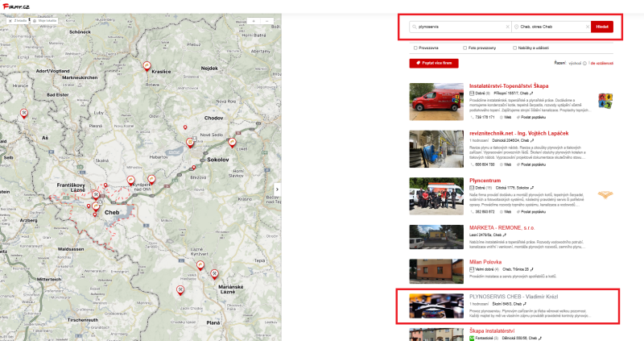The width and height of the screenshot is (644, 341).
Task: Click Poptat více firem button
Action: 434,64
